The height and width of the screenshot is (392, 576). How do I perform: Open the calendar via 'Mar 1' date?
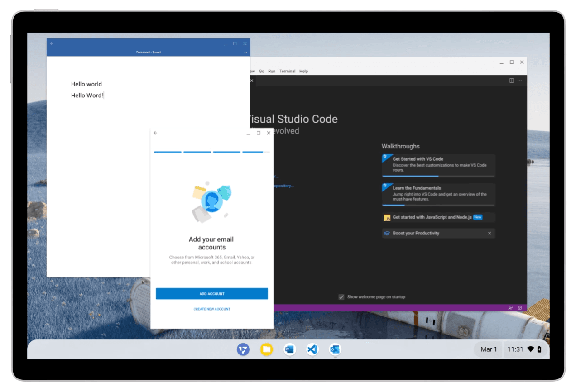(489, 349)
